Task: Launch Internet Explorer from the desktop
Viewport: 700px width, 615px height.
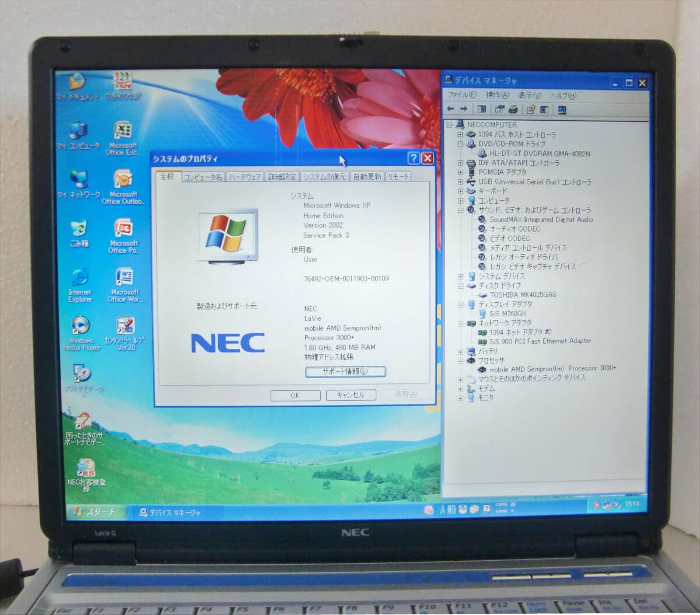Action: click(80, 286)
